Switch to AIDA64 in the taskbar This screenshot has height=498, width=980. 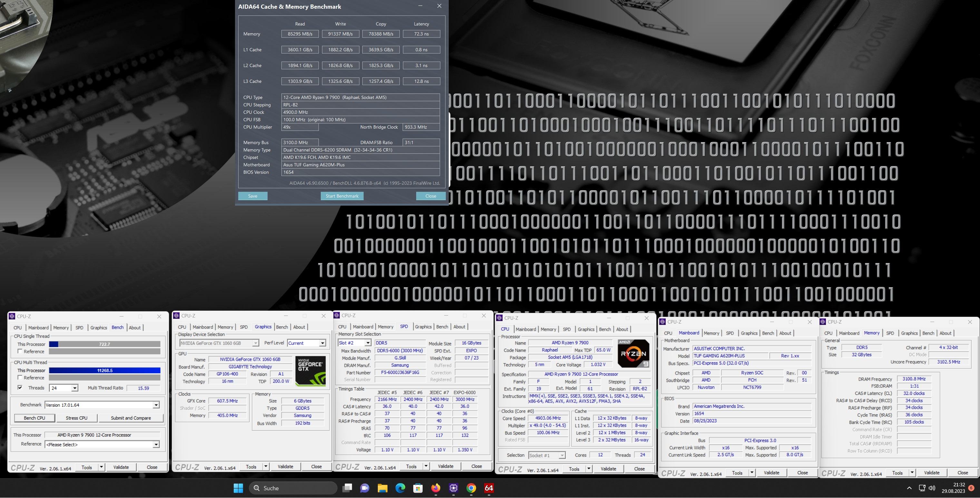click(x=489, y=488)
